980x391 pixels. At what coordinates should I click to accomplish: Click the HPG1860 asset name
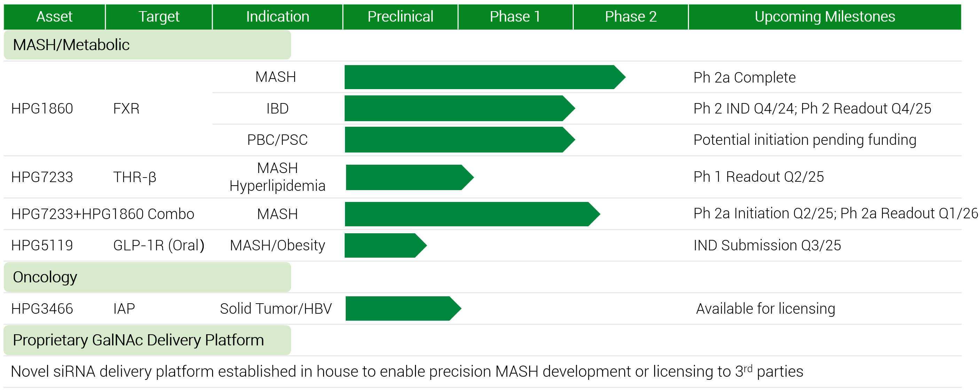pos(42,109)
